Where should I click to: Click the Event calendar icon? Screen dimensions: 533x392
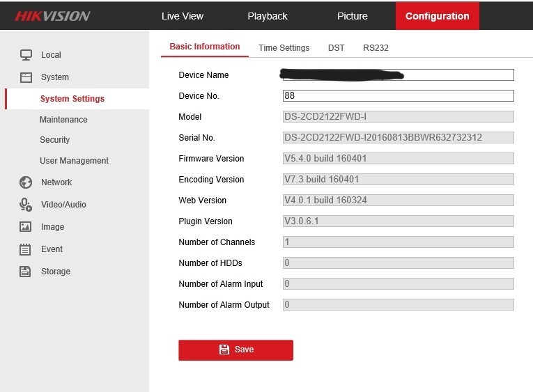26,249
